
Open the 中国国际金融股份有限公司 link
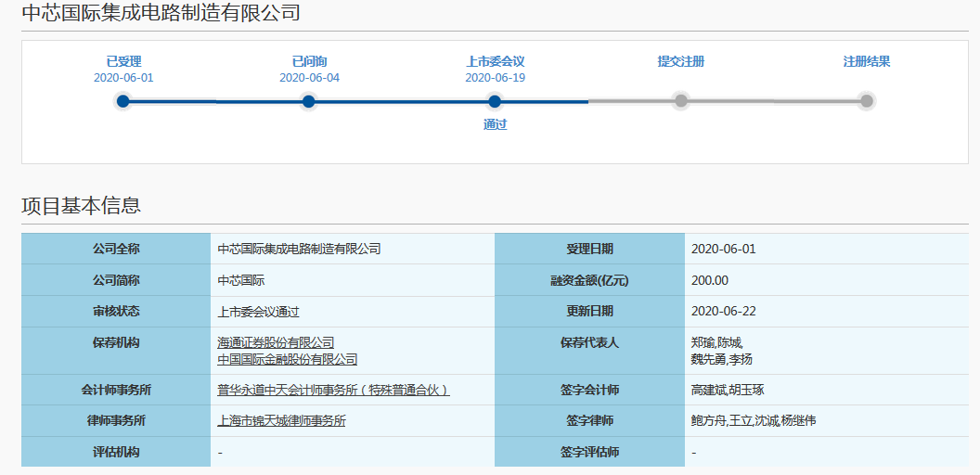pos(287,359)
